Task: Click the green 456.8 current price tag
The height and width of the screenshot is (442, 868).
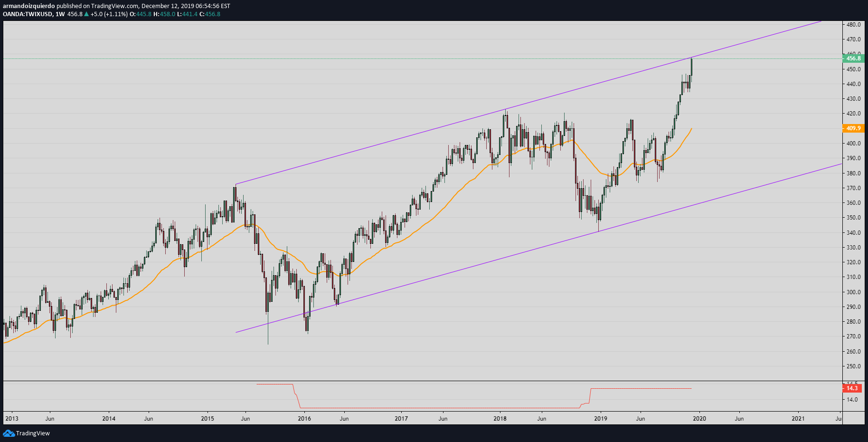Action: [853, 58]
